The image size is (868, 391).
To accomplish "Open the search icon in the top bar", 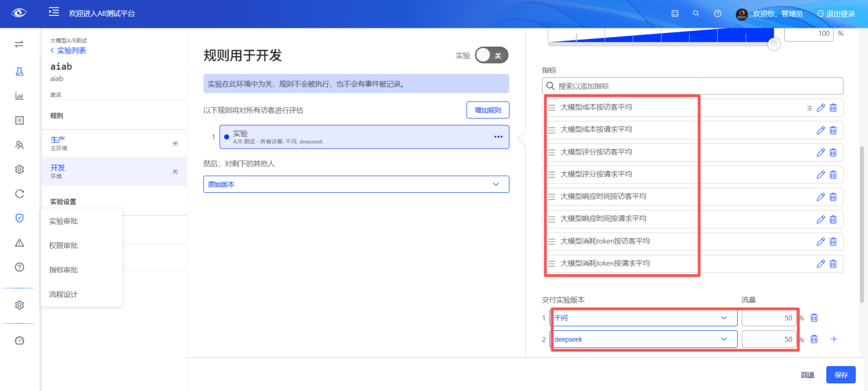I will 696,13.
